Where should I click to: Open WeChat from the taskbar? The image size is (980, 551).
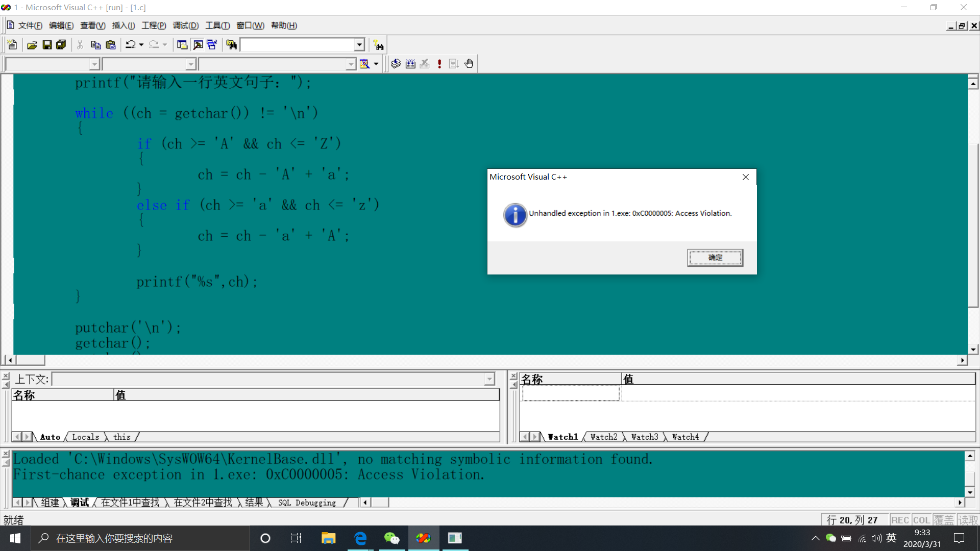click(x=392, y=538)
